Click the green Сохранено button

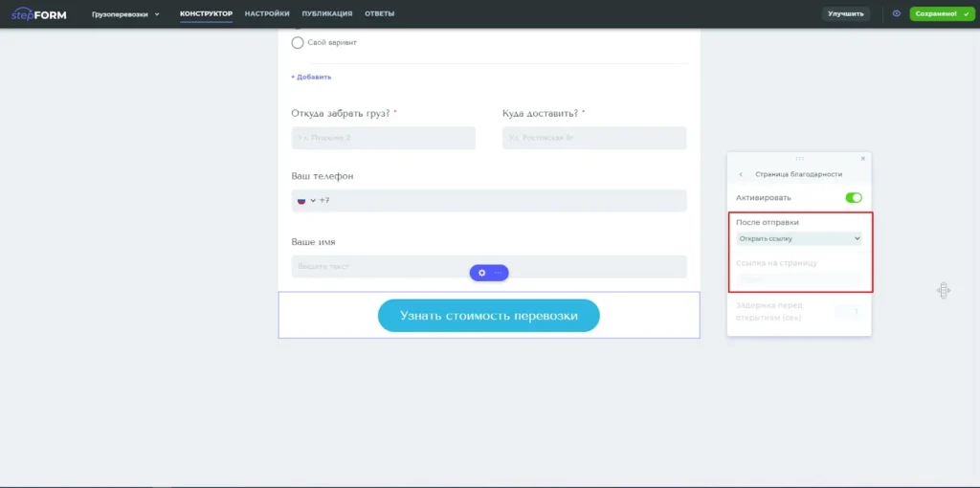940,13
